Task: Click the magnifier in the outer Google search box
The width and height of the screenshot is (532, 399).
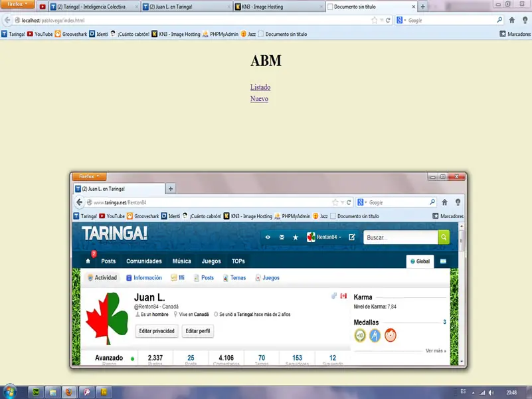Action: point(499,20)
